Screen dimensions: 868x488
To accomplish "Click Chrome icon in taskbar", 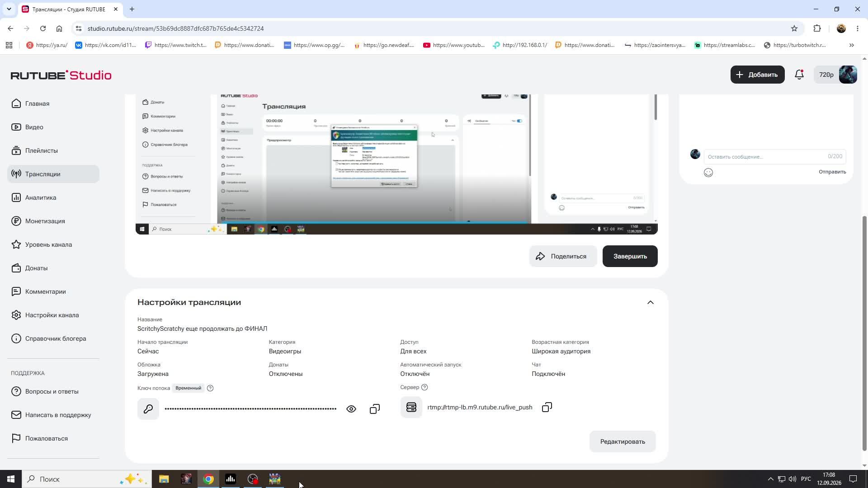I will (x=208, y=479).
